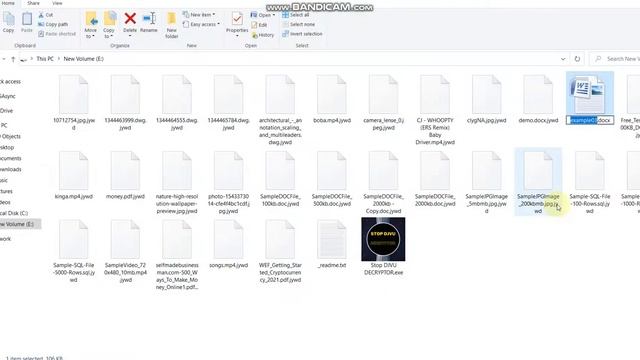This screenshot has height=360, width=640.
Task: Select Local Disk (C:) in the navigation pane
Action: (x=15, y=213)
